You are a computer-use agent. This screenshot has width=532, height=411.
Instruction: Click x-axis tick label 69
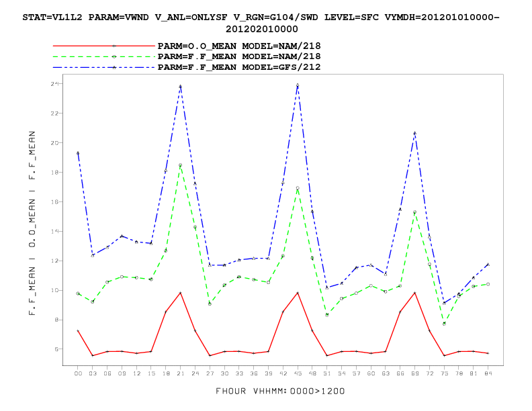pyautogui.click(x=415, y=373)
